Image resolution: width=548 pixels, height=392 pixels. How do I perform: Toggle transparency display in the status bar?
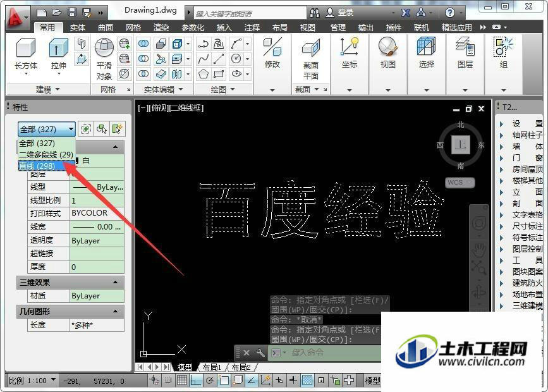(x=307, y=380)
